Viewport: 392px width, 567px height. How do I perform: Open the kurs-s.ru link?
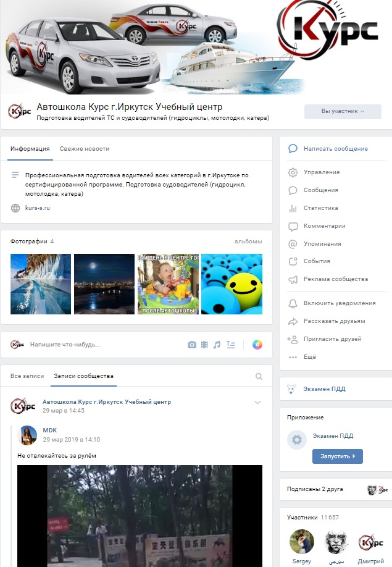point(38,208)
